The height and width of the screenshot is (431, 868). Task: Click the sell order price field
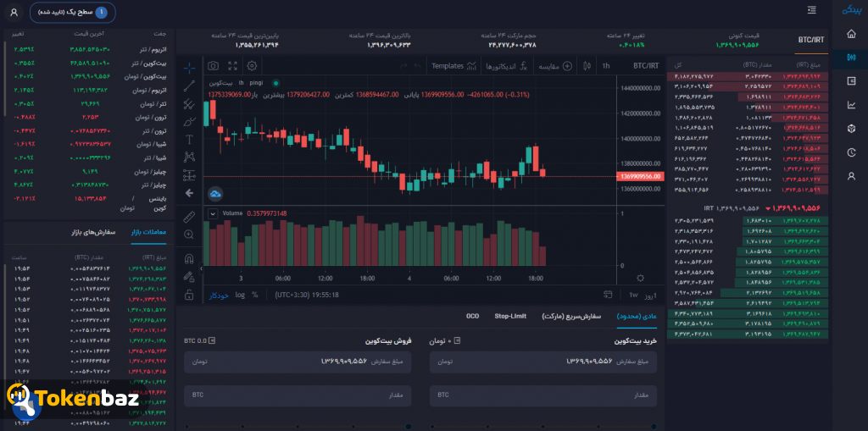tap(298, 362)
